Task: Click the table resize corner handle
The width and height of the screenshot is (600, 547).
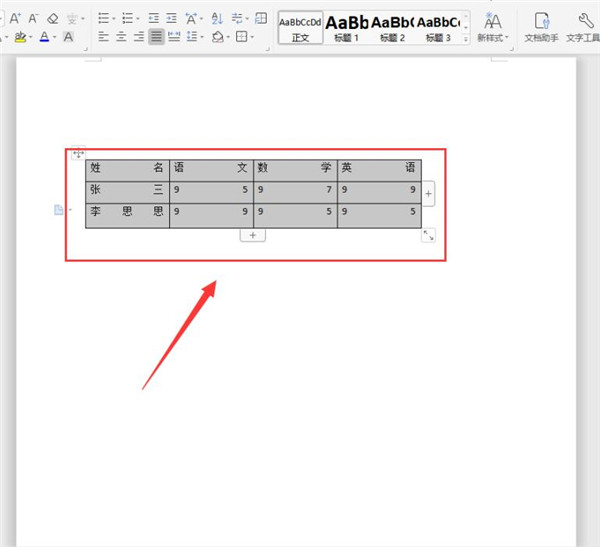Action: click(428, 235)
